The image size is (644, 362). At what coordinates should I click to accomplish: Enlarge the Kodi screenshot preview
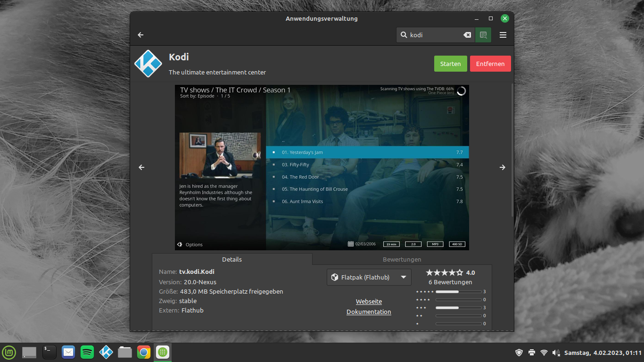pyautogui.click(x=322, y=167)
